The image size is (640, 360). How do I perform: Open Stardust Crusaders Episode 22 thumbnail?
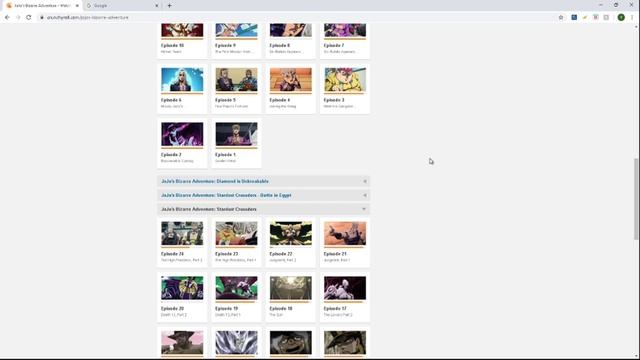(x=291, y=233)
